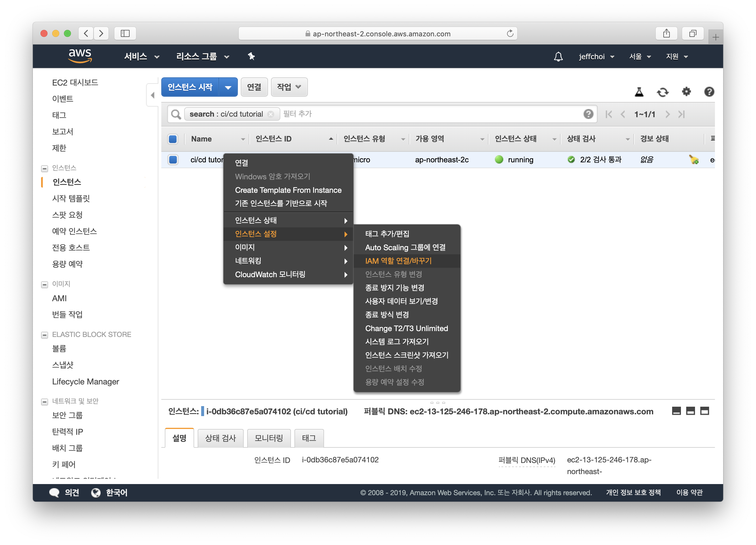
Task: Sort by the 인스턴스 ID column header
Action: pos(293,139)
